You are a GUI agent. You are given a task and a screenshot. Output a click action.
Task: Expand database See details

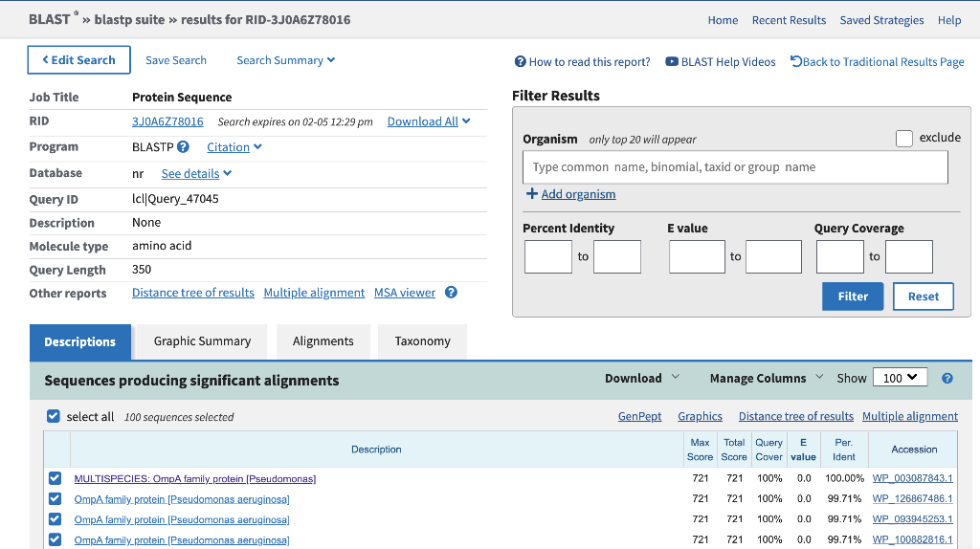point(196,174)
